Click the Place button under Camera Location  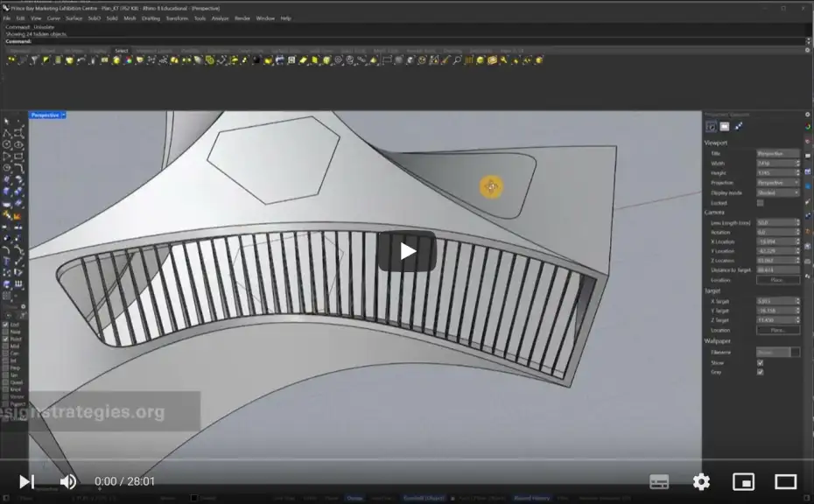click(777, 281)
